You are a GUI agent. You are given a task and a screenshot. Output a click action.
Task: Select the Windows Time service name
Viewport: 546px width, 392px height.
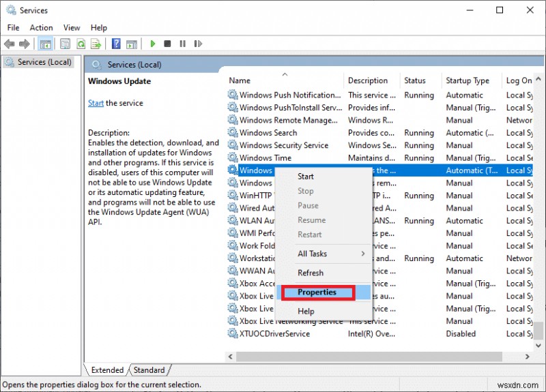pos(265,157)
